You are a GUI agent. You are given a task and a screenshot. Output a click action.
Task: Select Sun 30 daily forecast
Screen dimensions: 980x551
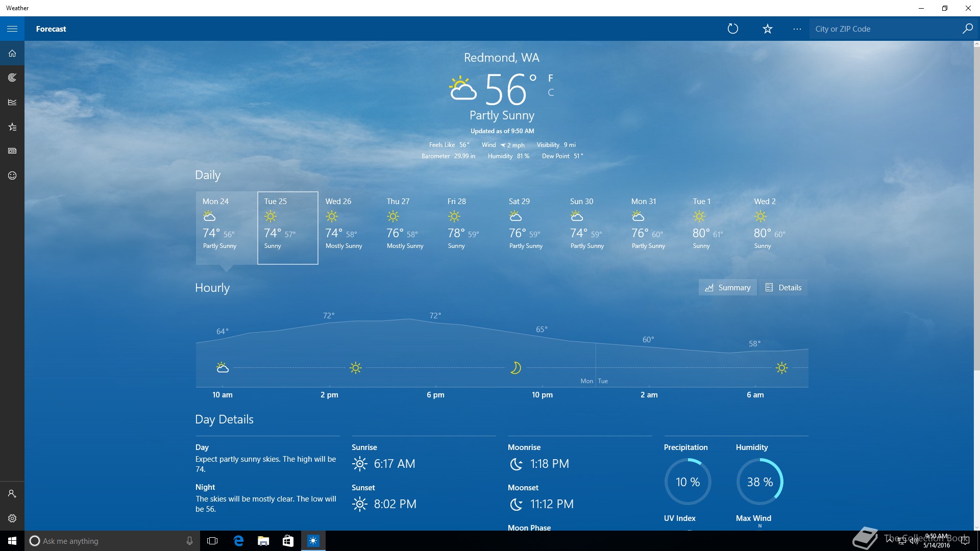(594, 228)
